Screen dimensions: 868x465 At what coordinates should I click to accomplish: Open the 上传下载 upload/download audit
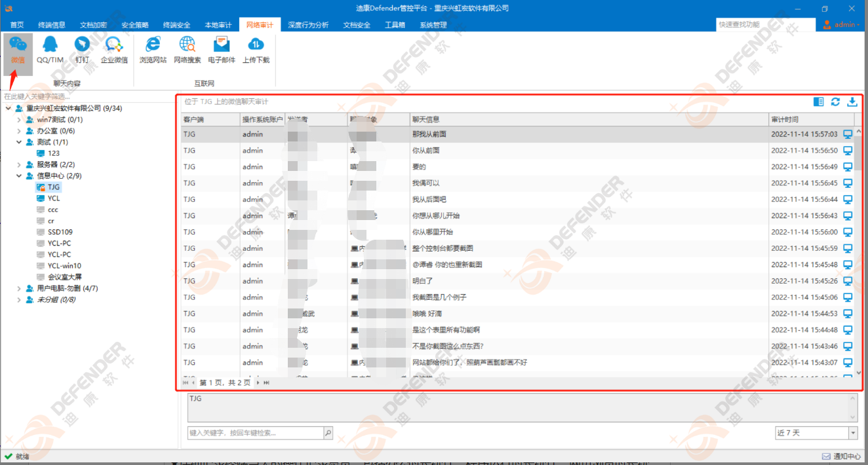256,51
